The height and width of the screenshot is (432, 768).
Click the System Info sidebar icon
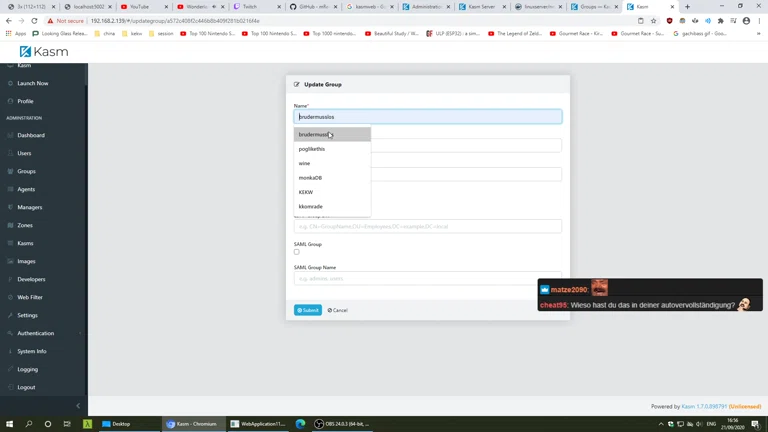click(x=10, y=351)
